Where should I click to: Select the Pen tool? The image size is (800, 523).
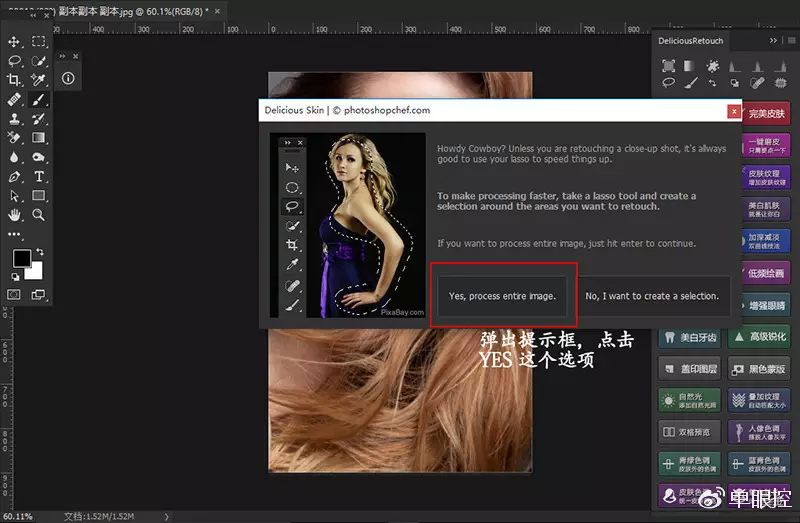[x=14, y=177]
